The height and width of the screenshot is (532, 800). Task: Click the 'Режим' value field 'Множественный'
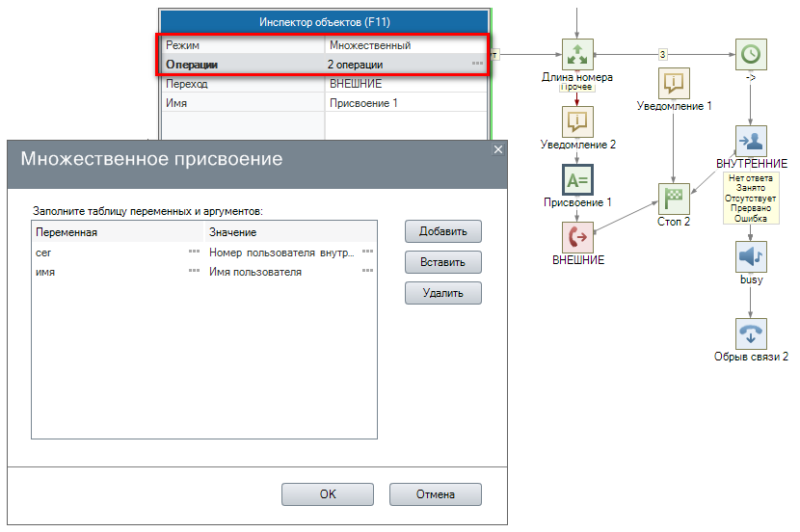[x=405, y=45]
